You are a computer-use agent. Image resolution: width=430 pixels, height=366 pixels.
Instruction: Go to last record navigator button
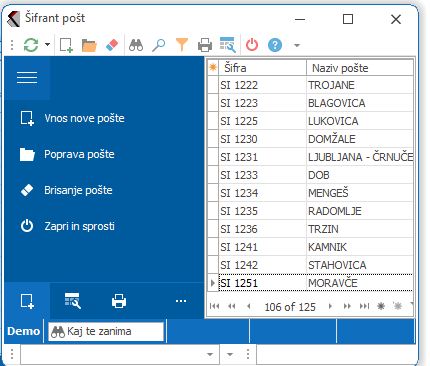click(364, 306)
